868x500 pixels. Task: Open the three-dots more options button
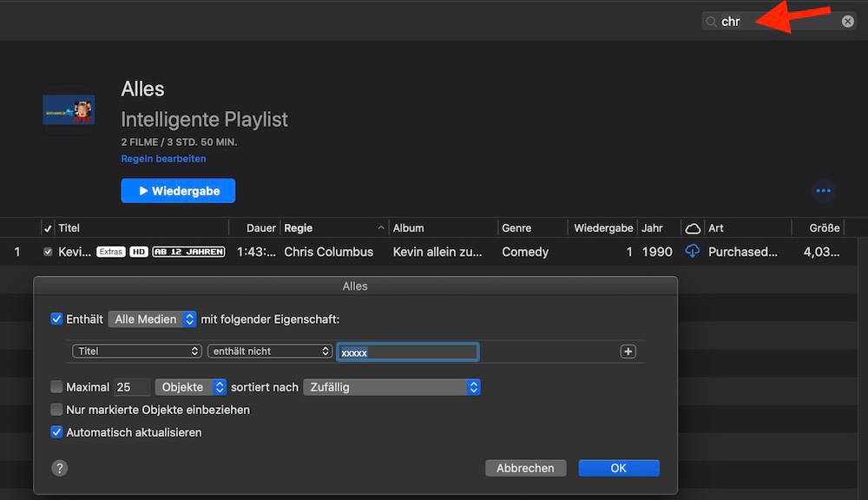point(823,191)
